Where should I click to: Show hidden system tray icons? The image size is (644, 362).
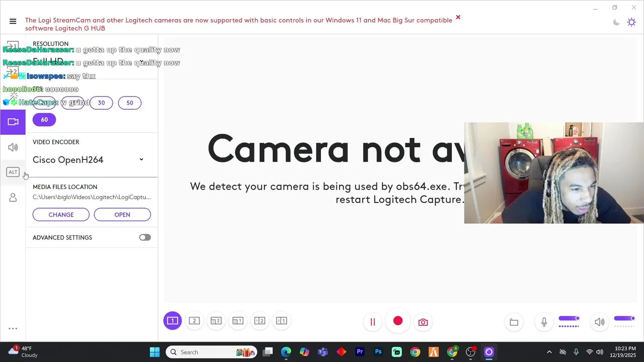coord(549,352)
